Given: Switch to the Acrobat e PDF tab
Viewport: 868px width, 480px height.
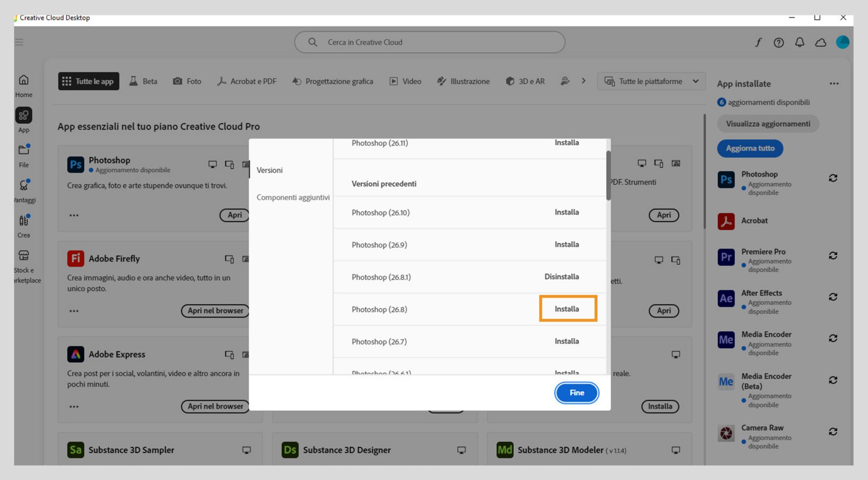Looking at the screenshot, I should 247,81.
